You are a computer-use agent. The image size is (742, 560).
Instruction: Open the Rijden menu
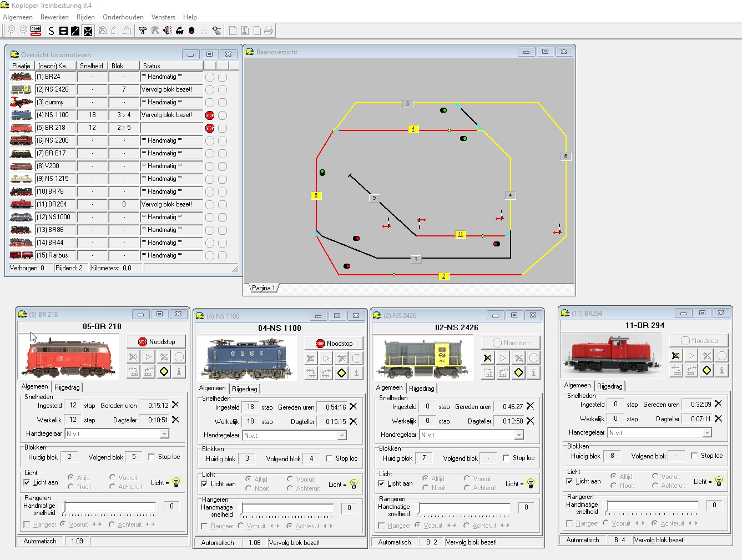pos(85,17)
